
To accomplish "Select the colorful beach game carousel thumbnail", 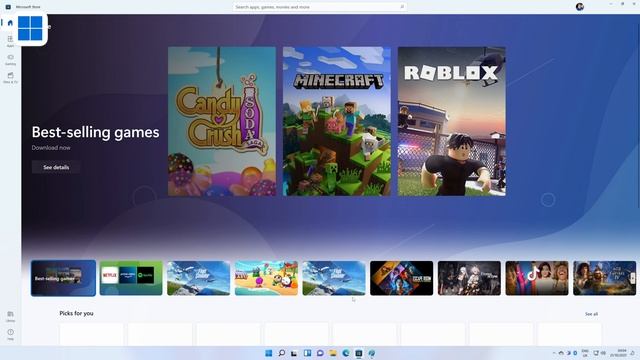I will pos(266,278).
